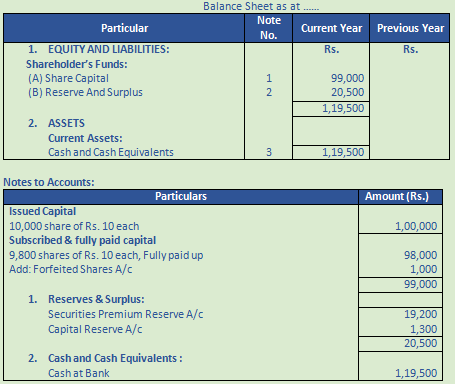
Task: Select the 'Cash at Bank' row
Action: click(x=78, y=373)
